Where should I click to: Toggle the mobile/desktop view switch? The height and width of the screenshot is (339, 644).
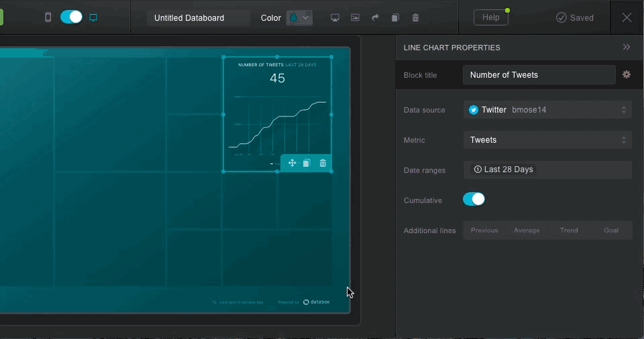pyautogui.click(x=71, y=17)
